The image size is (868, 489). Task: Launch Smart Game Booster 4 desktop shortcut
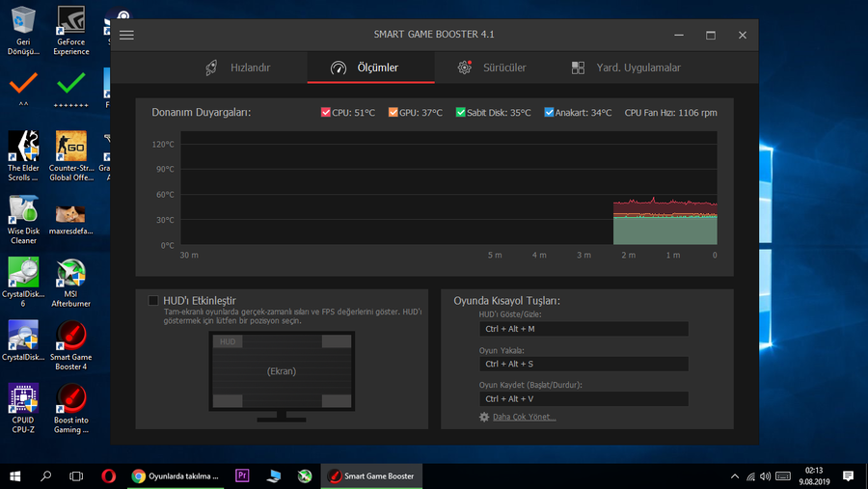(x=70, y=345)
